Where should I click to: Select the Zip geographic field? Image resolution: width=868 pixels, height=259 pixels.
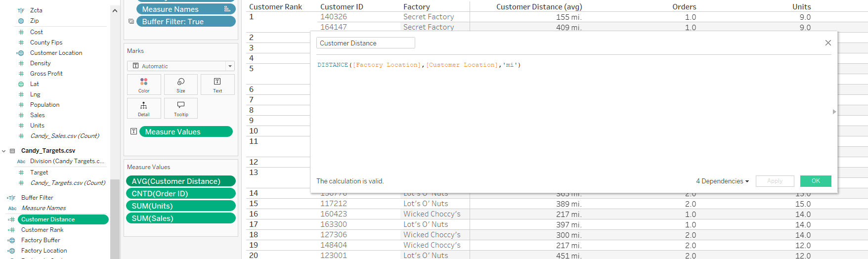pyautogui.click(x=35, y=21)
